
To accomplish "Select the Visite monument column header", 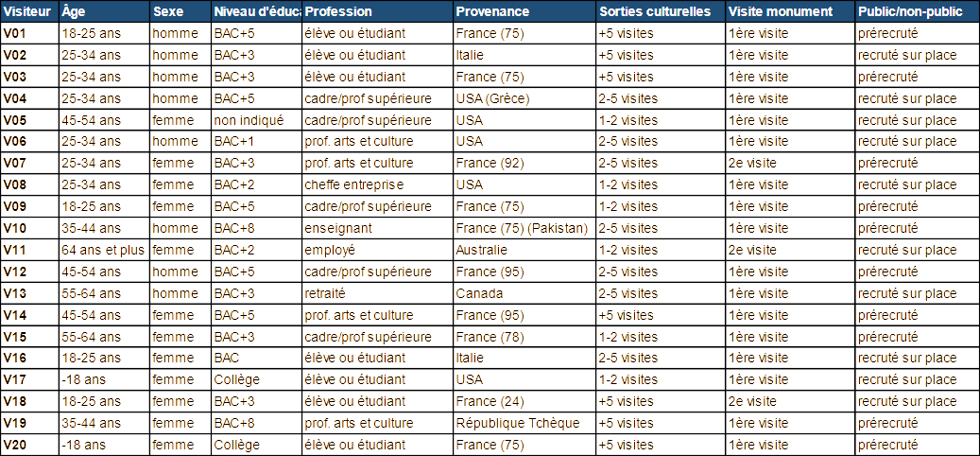I will click(791, 11).
